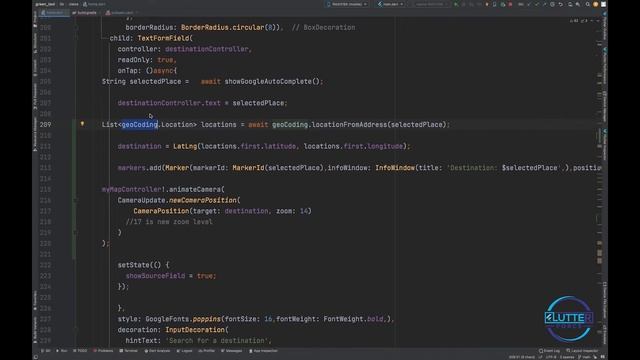Open the Terminal tool window tab

129,351
